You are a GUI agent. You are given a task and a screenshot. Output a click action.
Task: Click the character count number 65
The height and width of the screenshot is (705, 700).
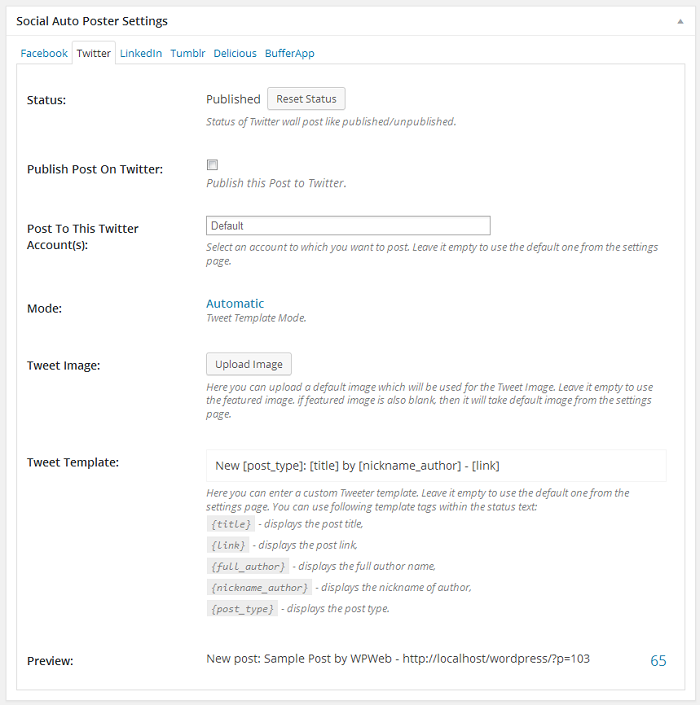[x=658, y=660]
